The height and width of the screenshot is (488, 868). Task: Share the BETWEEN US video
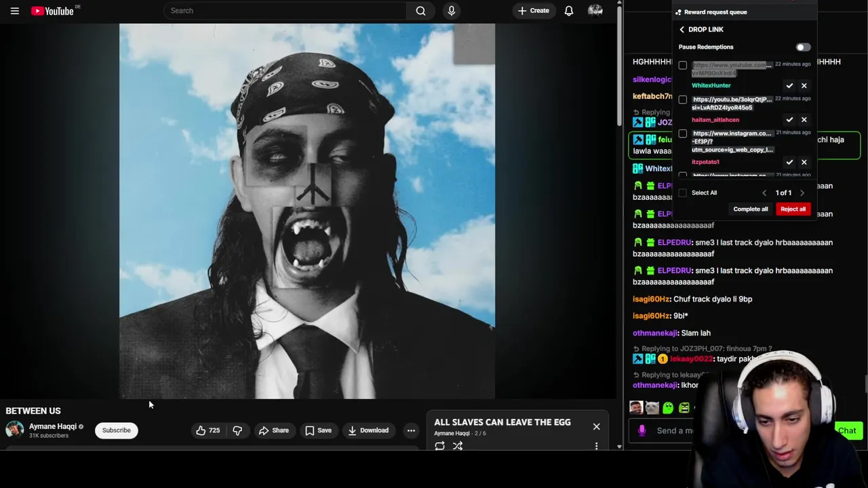(273, 430)
